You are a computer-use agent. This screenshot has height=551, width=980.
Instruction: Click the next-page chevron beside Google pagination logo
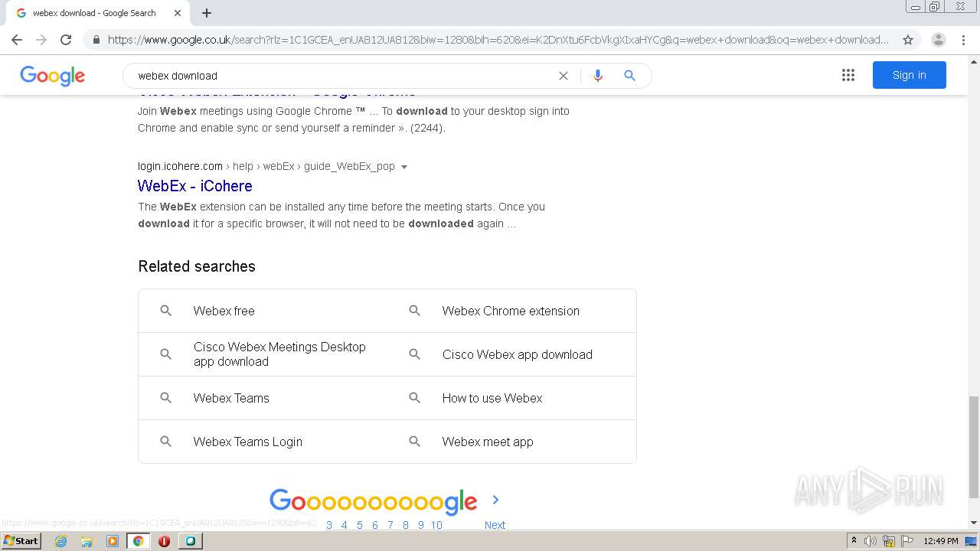pyautogui.click(x=495, y=500)
